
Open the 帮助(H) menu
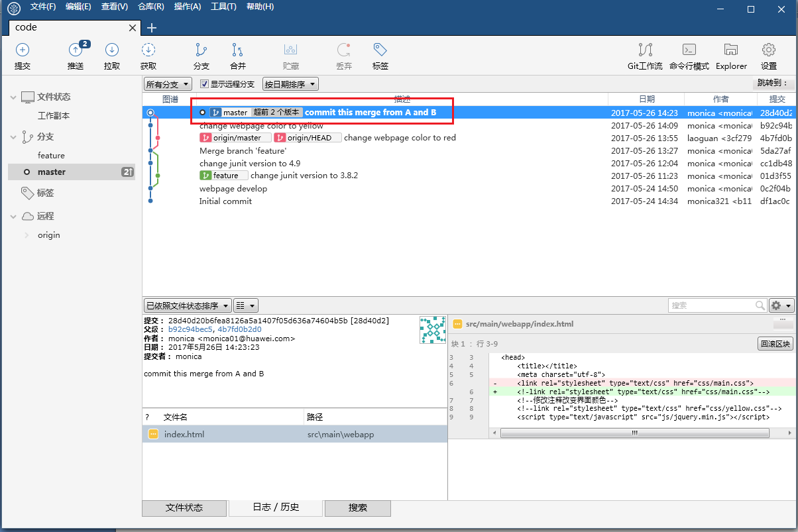(260, 7)
